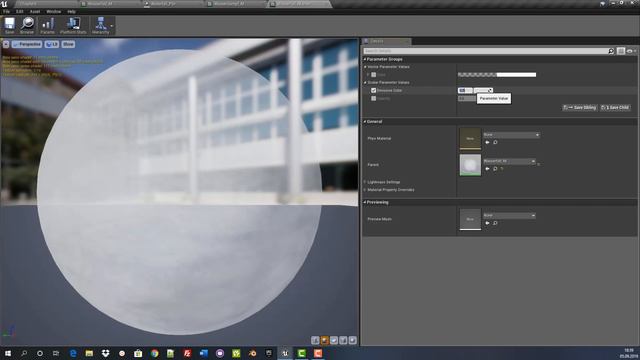Open the Phys Material asset dropdown
Viewport: 640px width, 360px height.
coord(511,135)
